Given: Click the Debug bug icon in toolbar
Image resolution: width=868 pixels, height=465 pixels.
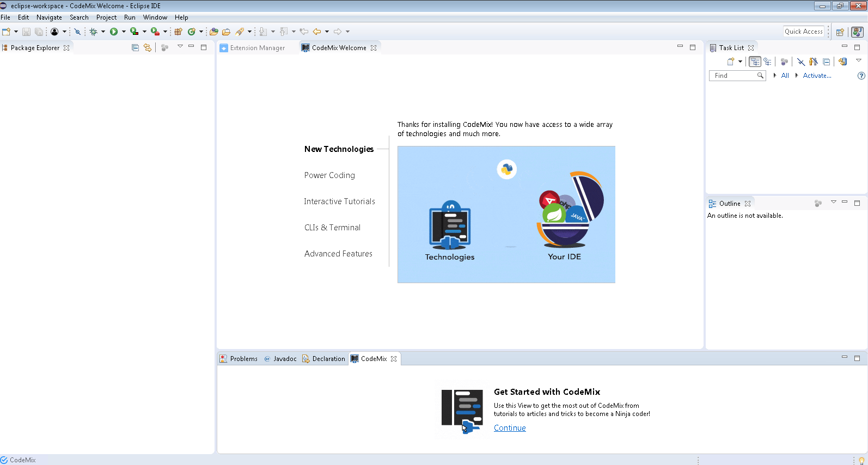Looking at the screenshot, I should 94,32.
